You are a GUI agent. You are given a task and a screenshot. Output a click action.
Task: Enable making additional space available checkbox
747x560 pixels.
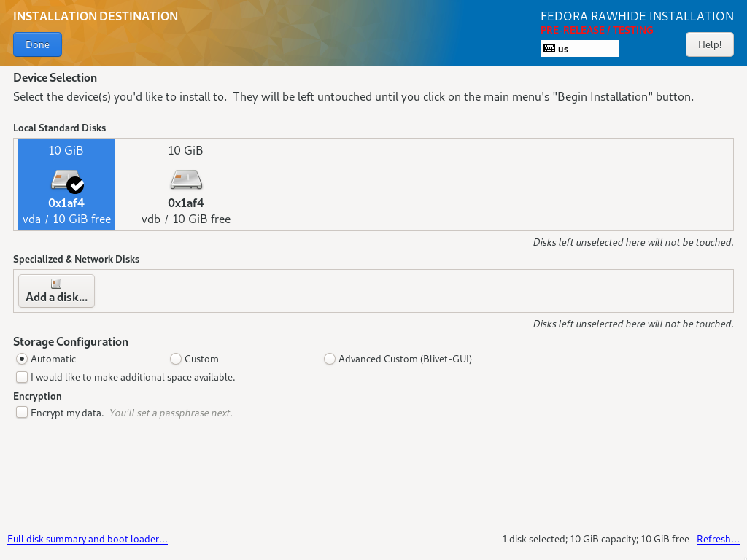point(22,377)
